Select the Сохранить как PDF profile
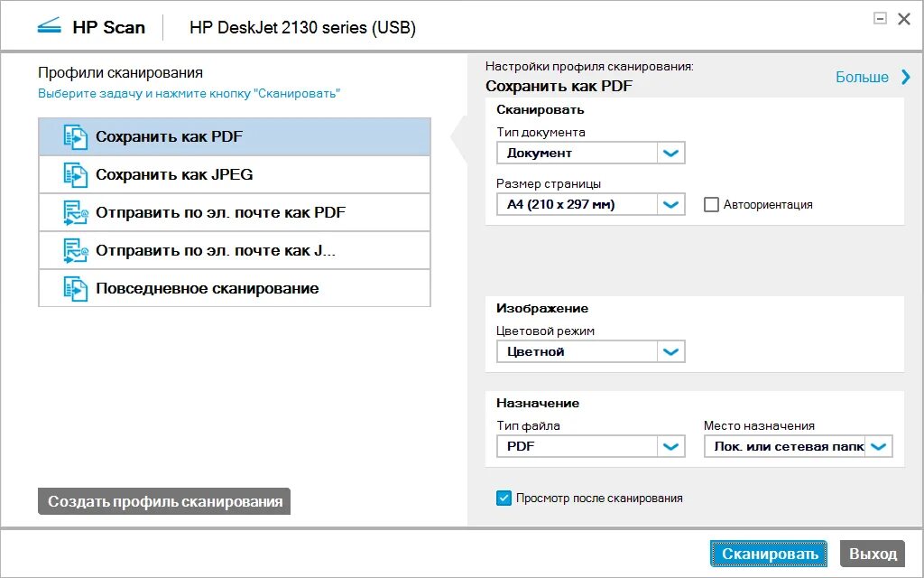This screenshot has width=924, height=578. [x=235, y=137]
